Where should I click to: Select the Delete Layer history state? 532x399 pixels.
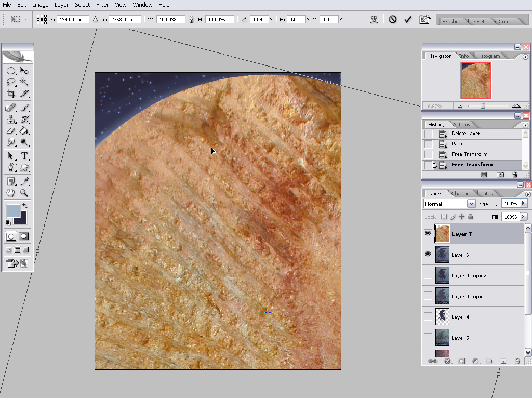point(472,134)
